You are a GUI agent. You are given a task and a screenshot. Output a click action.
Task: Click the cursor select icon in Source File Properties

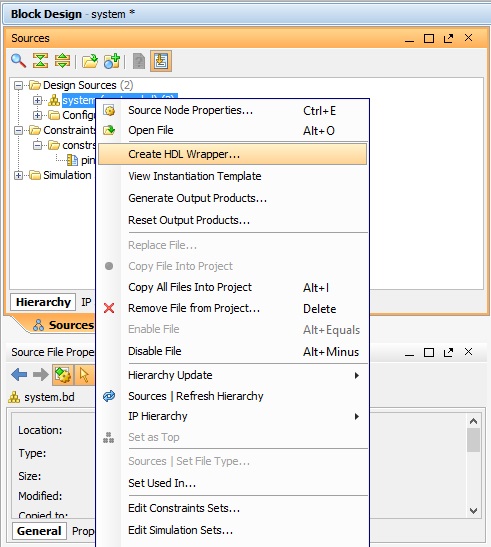[x=84, y=375]
